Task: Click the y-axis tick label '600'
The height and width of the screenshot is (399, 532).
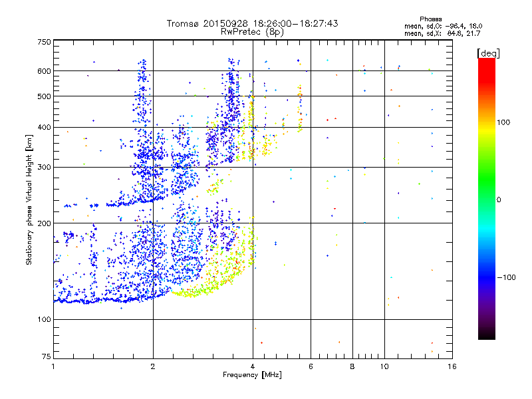Action: coord(44,71)
